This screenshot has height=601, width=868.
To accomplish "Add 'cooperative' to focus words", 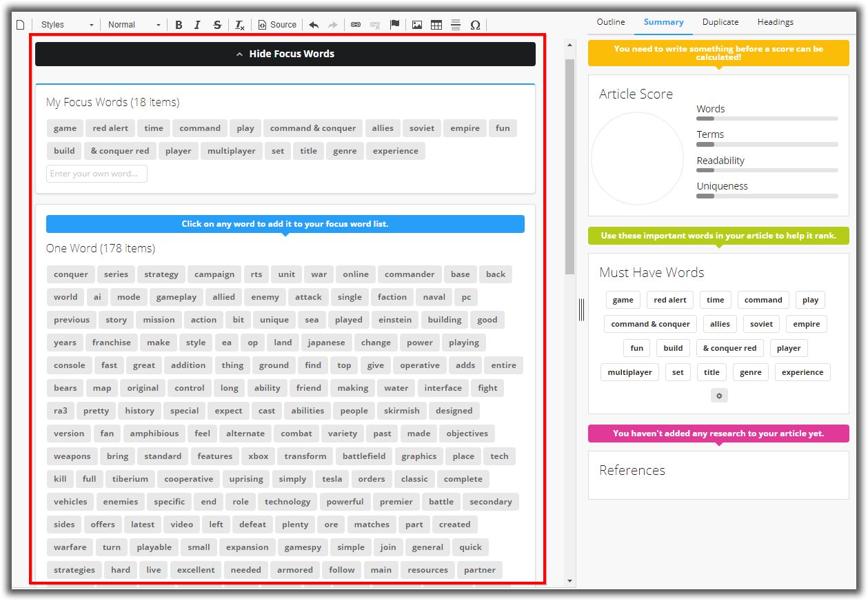I will point(189,479).
